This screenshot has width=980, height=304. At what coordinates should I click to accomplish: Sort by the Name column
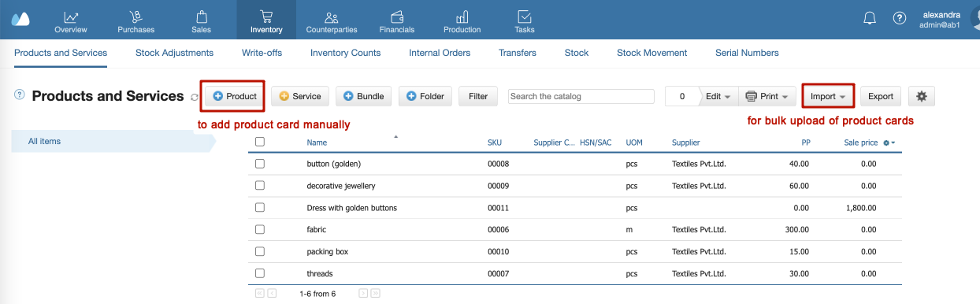[x=317, y=143]
